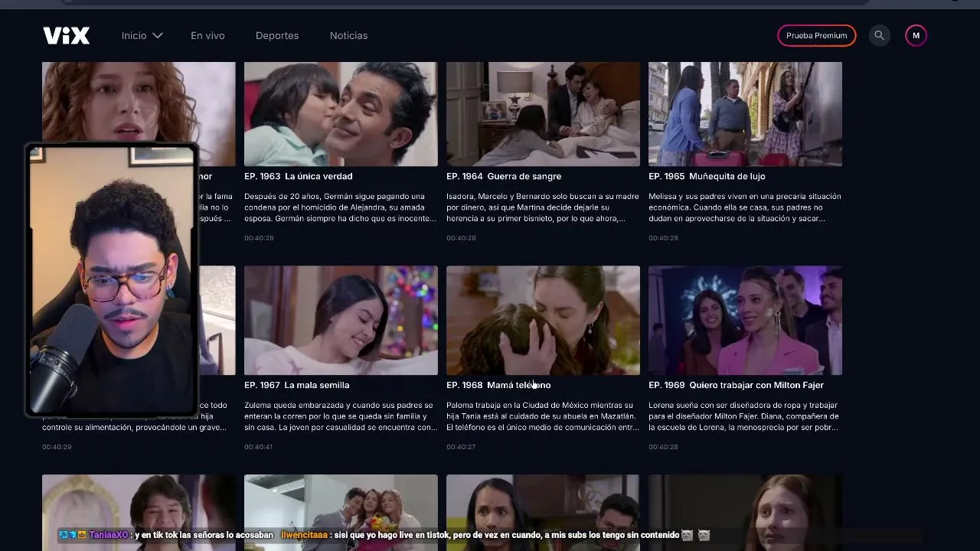The height and width of the screenshot is (551, 980).
Task: Click the title EP. 1964 Guerra de sangre
Action: pos(504,176)
